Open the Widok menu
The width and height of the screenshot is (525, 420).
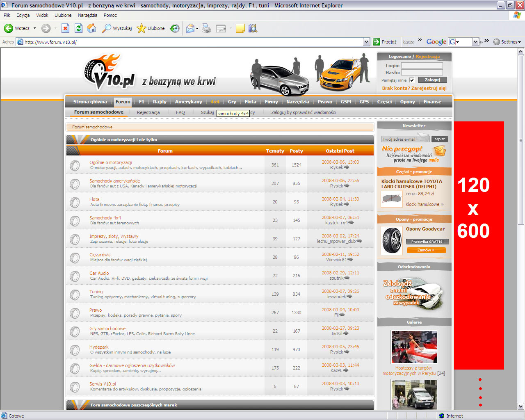click(42, 15)
